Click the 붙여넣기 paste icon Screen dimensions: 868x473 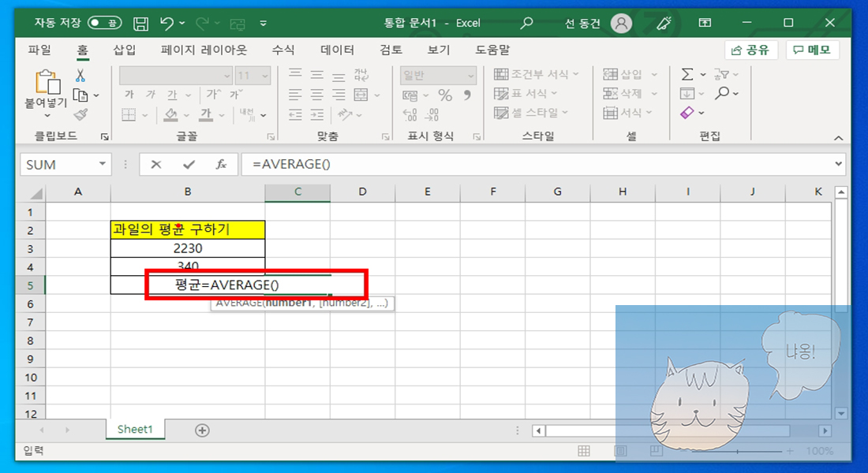[x=47, y=82]
